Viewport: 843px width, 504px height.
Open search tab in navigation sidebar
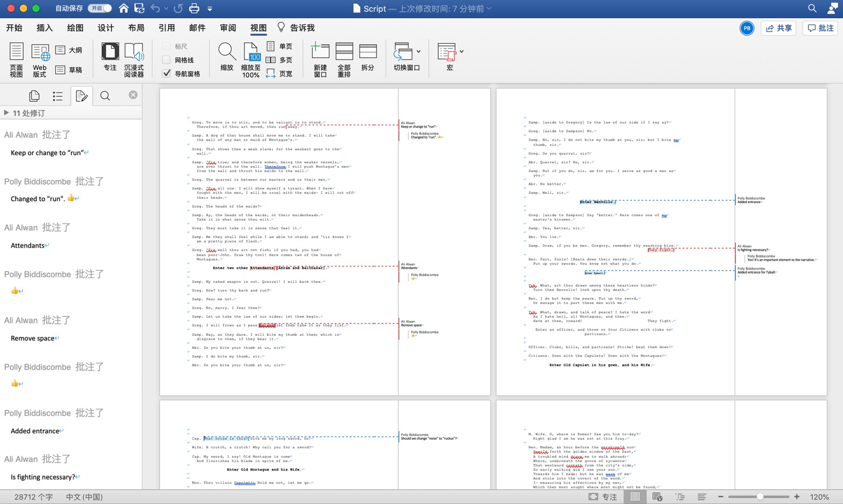(x=105, y=96)
